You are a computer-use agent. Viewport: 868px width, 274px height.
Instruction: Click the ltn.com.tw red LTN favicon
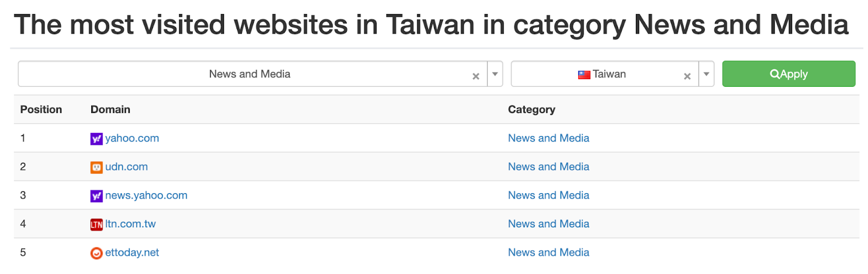(97, 225)
